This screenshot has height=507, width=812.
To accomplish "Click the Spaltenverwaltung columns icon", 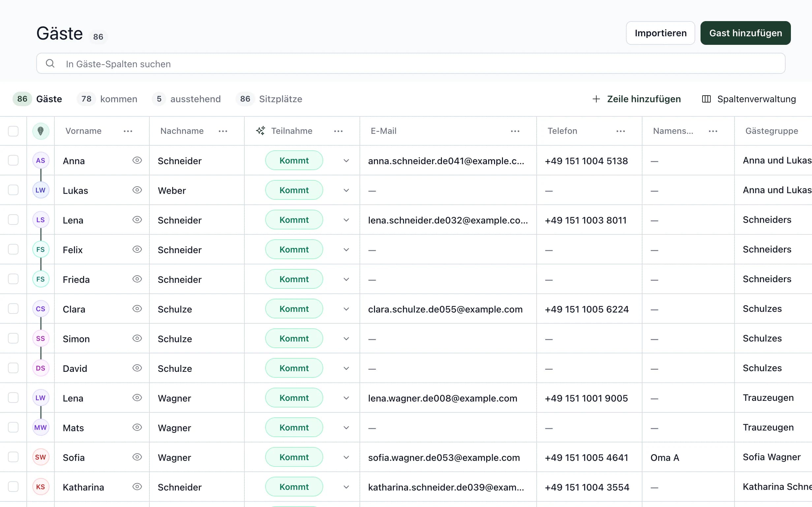I will point(706,99).
